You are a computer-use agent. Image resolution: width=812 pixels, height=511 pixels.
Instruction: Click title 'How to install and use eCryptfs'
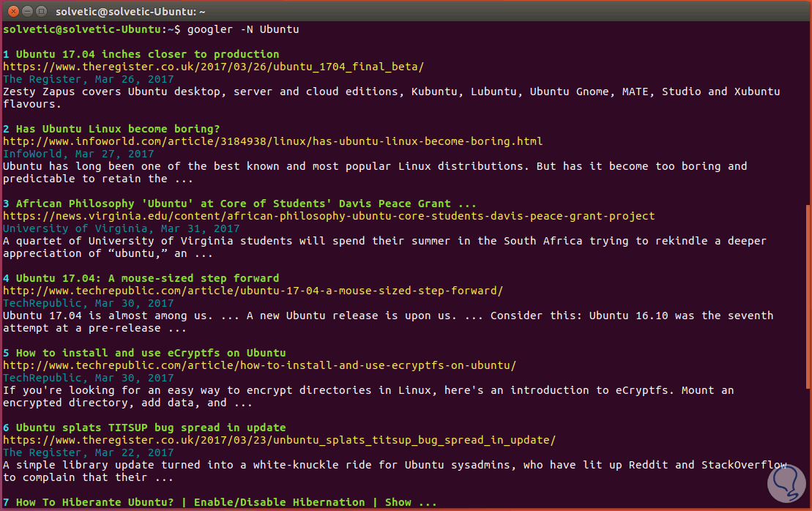coord(151,353)
